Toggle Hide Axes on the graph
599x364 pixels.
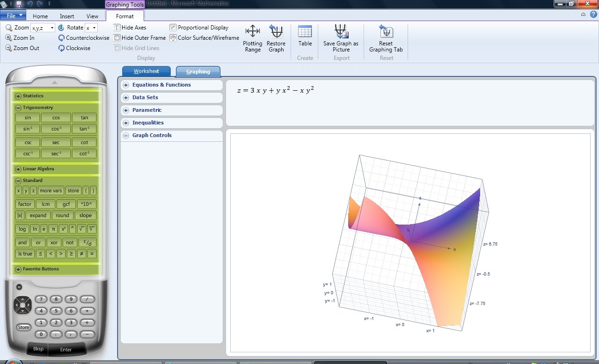click(131, 27)
